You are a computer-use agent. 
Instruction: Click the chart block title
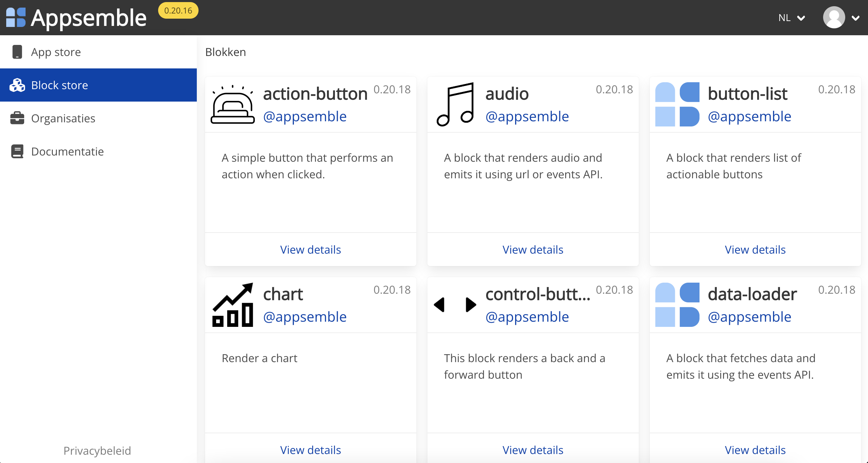[x=283, y=294]
